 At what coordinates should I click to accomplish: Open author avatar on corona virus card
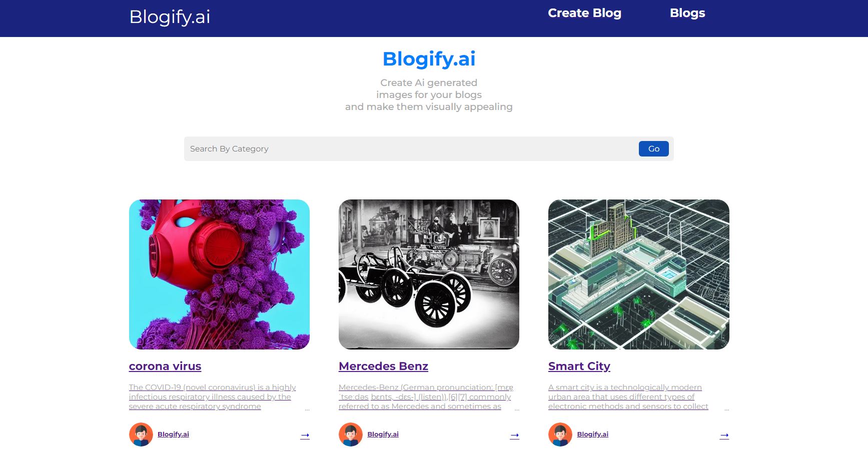pos(141,434)
